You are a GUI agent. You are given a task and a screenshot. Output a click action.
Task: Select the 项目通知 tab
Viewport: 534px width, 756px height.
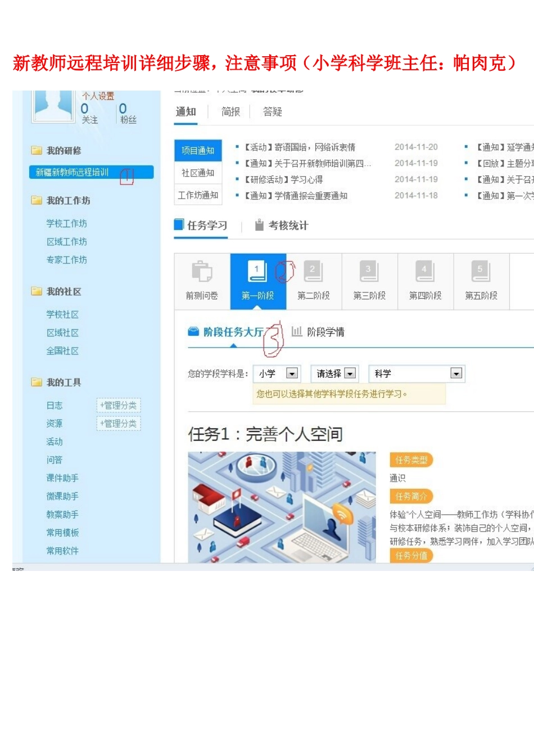(x=198, y=151)
